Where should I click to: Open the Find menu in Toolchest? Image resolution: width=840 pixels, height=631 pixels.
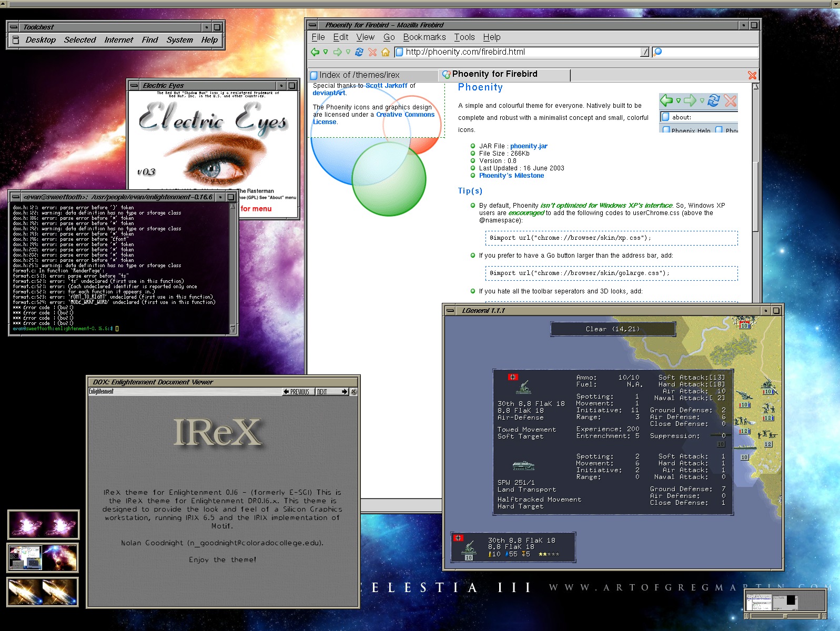click(150, 40)
